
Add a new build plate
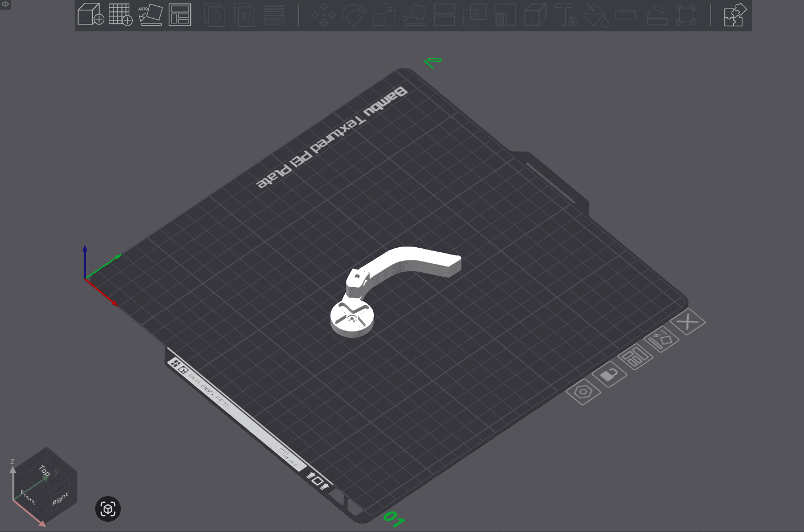tap(121, 15)
